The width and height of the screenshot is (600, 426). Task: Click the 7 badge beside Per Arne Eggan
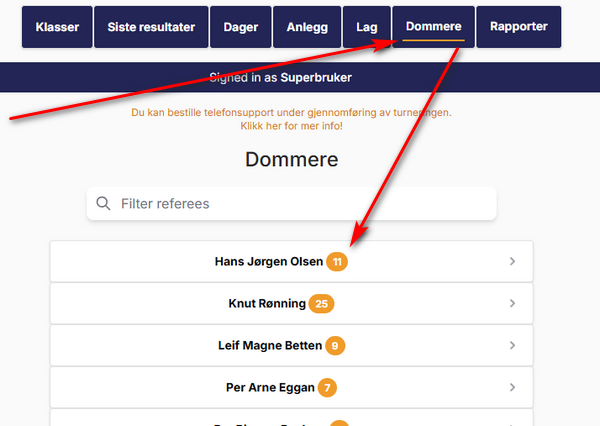coord(327,388)
